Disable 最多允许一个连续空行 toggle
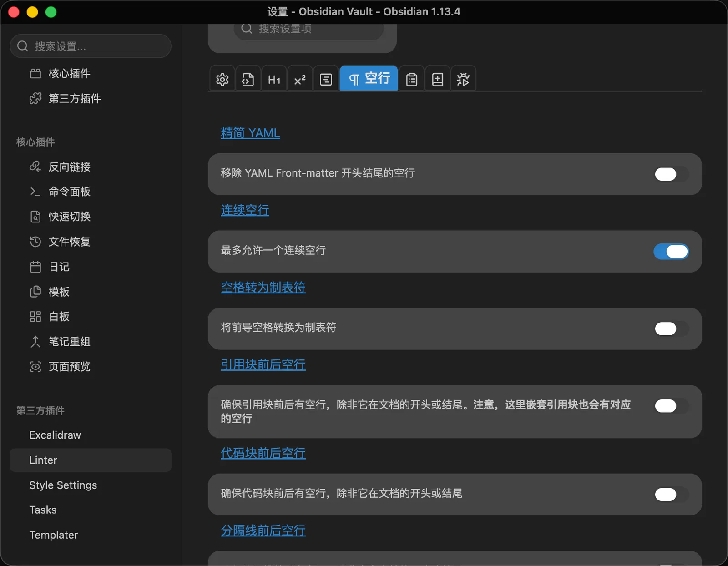728x566 pixels. pos(671,252)
